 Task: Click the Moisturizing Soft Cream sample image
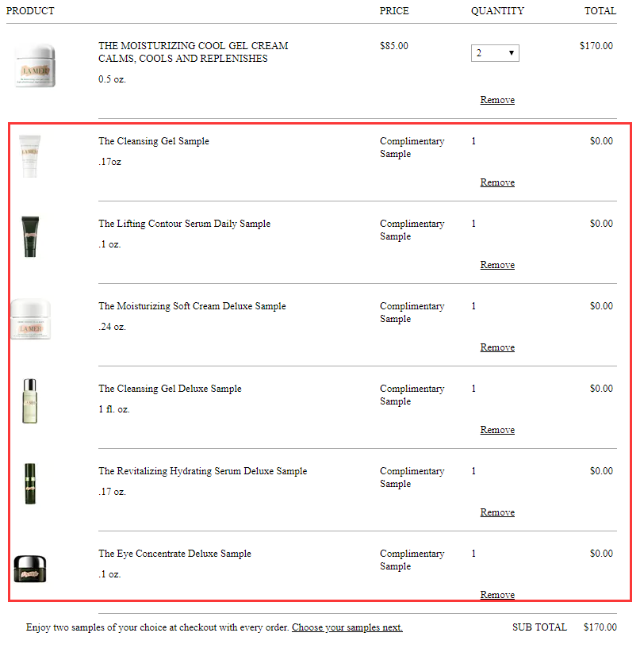31,320
